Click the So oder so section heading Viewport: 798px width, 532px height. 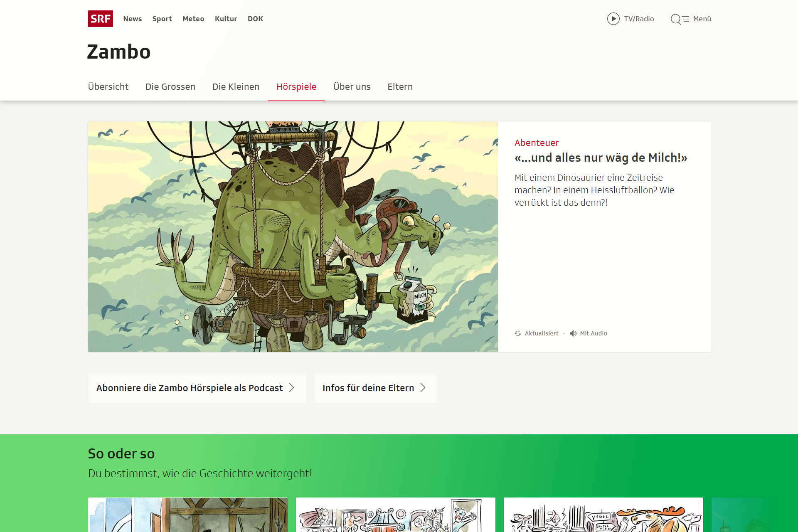pyautogui.click(x=121, y=454)
